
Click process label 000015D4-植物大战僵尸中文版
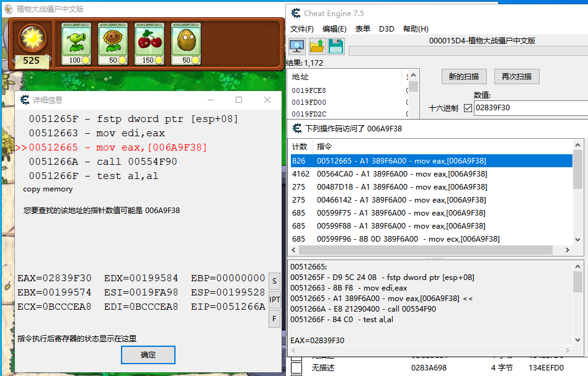482,41
